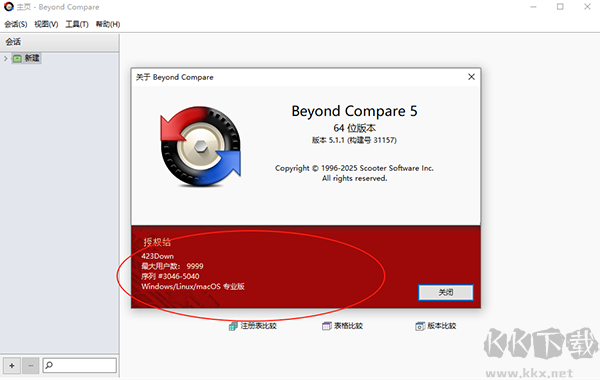Screen dimensions: 600x380
Task: Click the 序列 #3046-5040 serial text
Action: 170,276
